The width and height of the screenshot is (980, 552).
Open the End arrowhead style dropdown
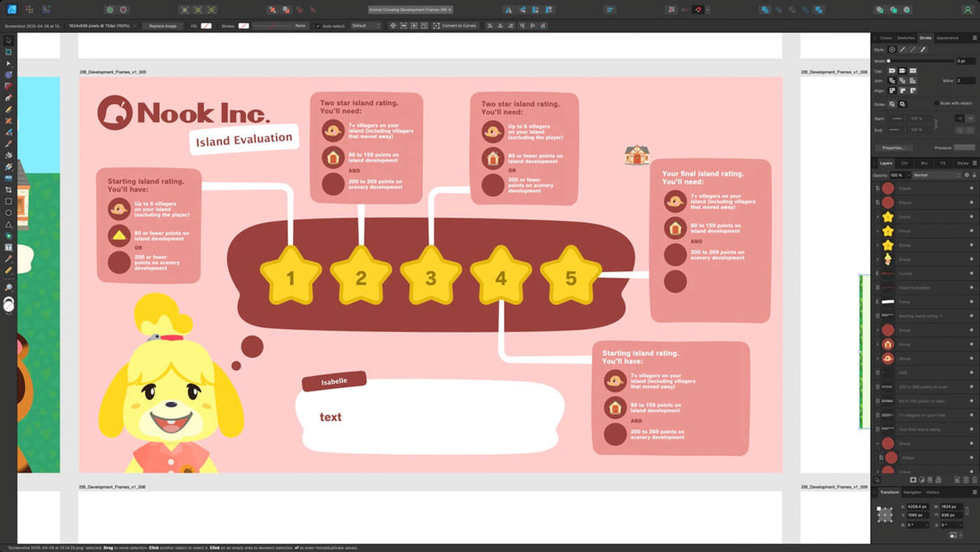click(x=898, y=130)
